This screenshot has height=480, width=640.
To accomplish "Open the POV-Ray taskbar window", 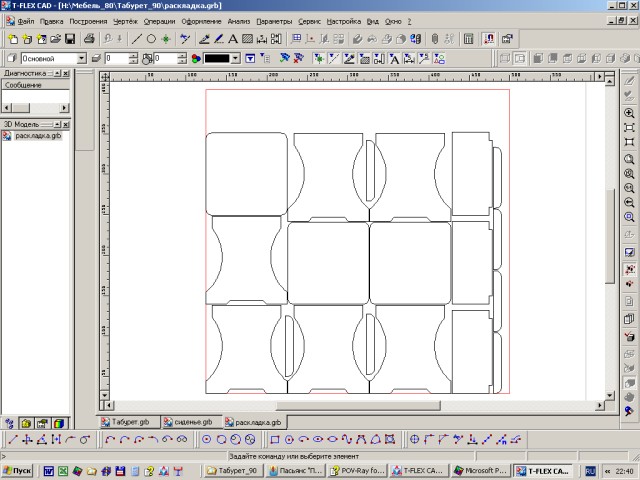I will point(358,471).
